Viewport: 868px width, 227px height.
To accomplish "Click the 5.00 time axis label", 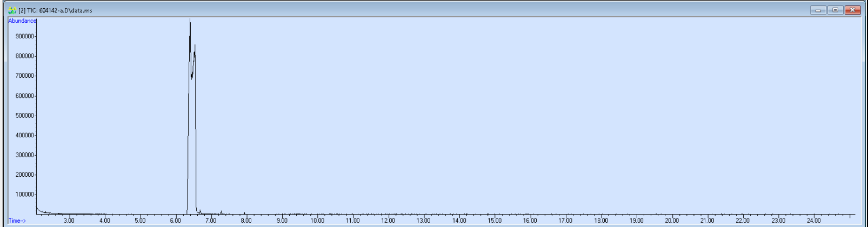I will click(x=140, y=221).
